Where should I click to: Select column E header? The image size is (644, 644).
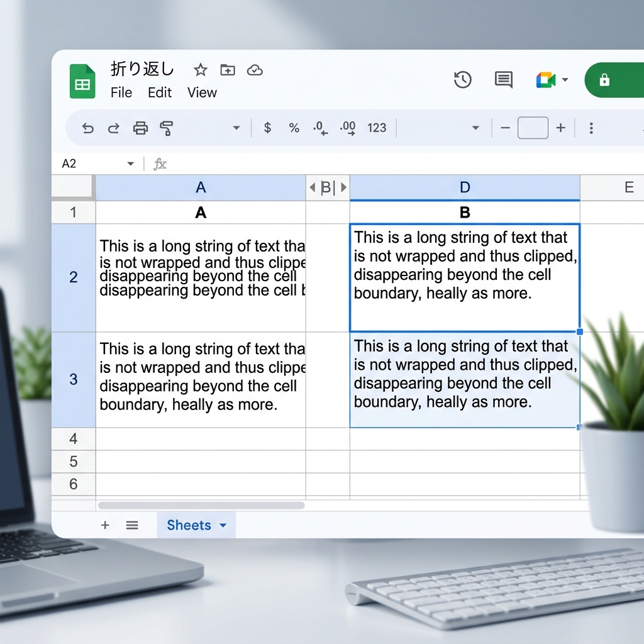tap(612, 187)
